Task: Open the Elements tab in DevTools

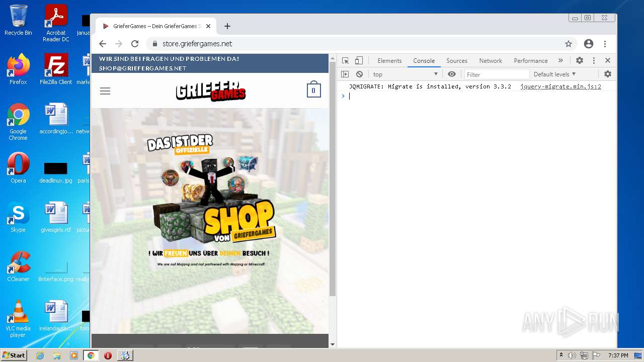Action: click(389, 60)
